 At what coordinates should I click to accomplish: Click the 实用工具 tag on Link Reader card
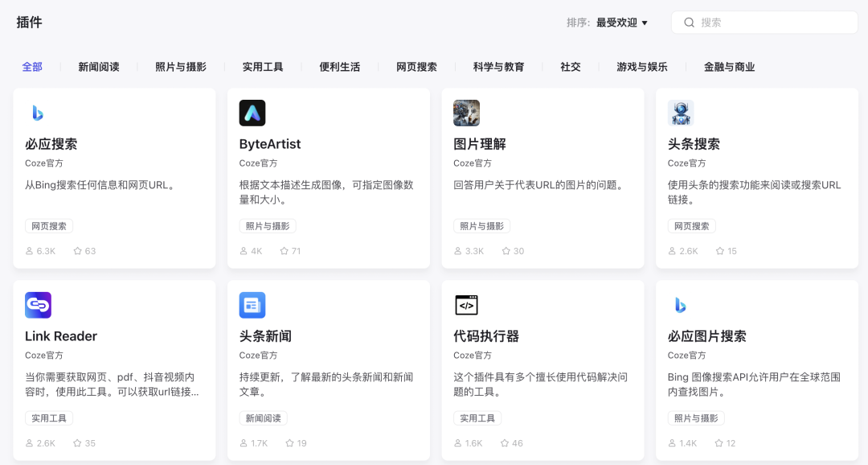coord(49,418)
